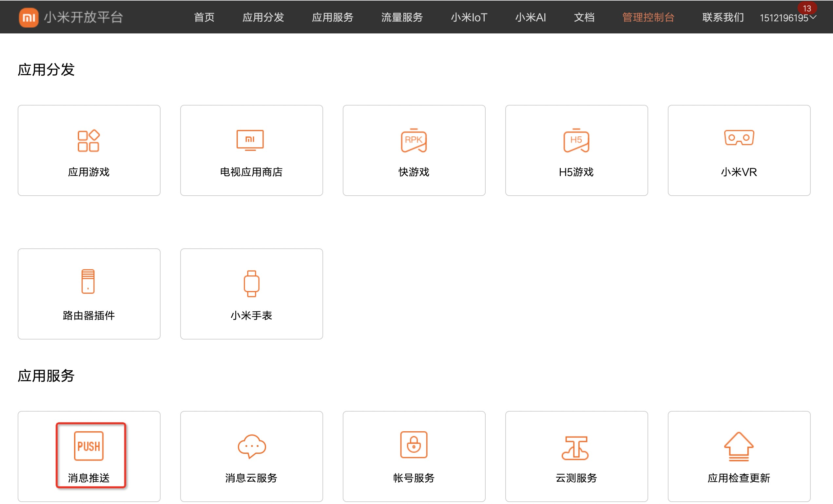Click the 应用分发 section heading
This screenshot has width=833, height=504.
(x=46, y=69)
